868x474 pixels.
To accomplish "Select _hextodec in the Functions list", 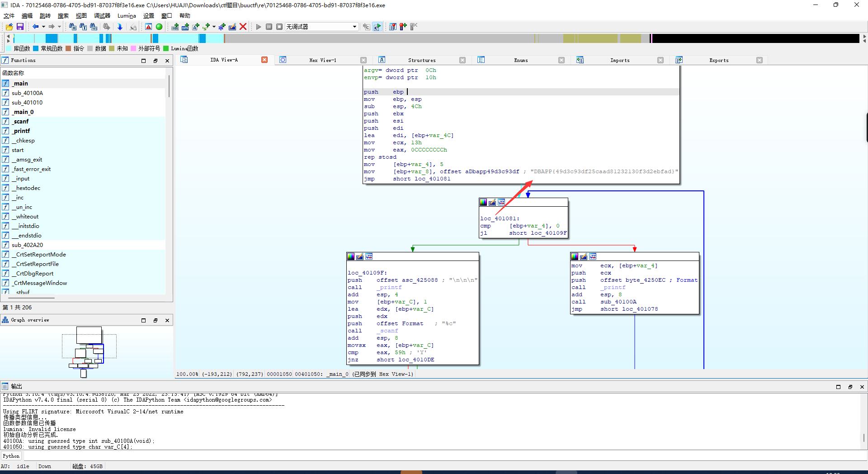I will [83, 188].
